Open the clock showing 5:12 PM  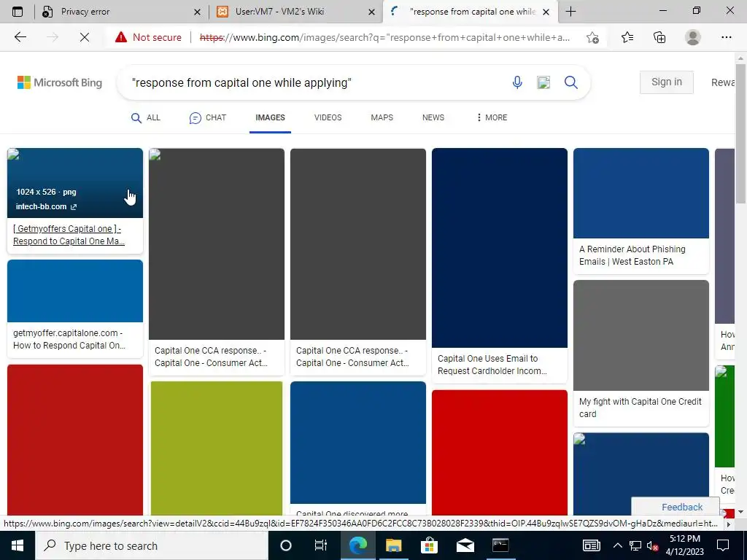(x=684, y=545)
